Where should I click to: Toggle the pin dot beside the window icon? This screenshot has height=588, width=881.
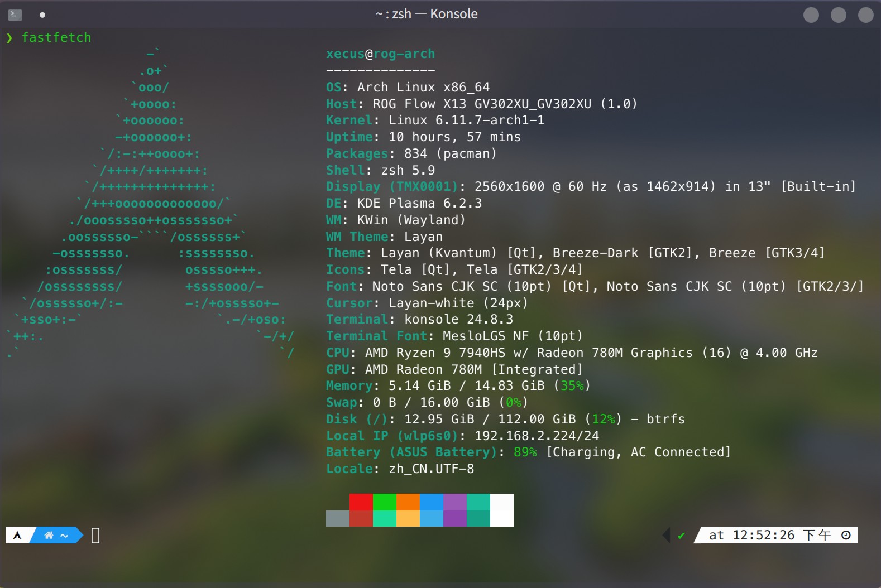42,15
